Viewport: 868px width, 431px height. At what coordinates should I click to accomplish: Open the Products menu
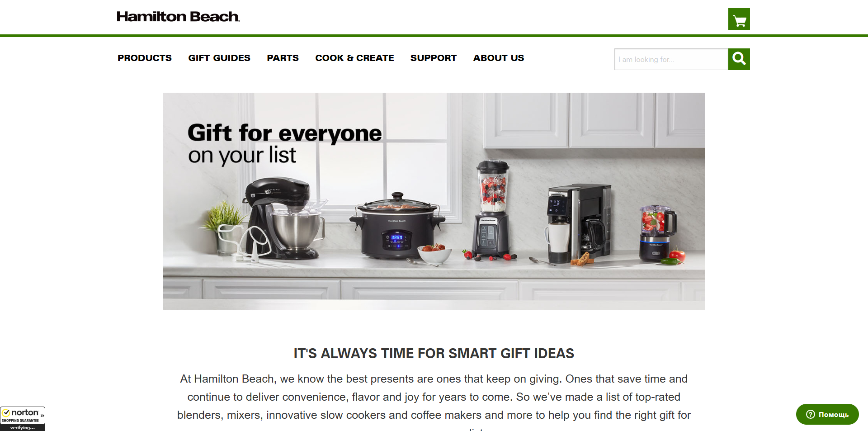coord(145,58)
